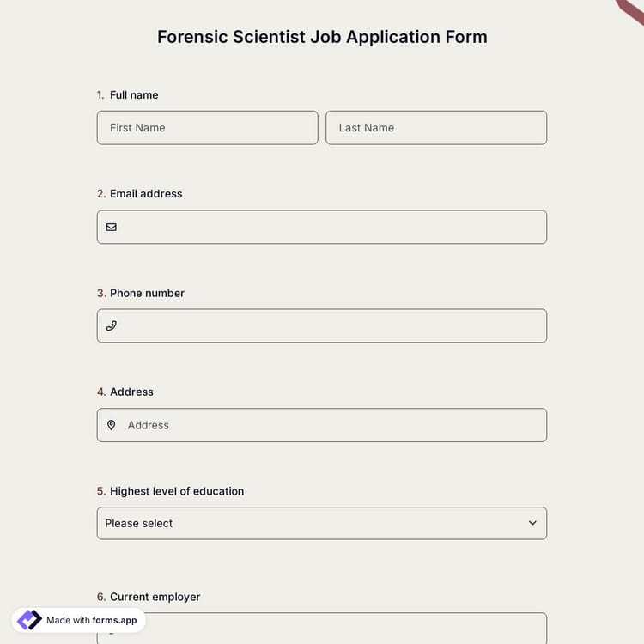Image resolution: width=644 pixels, height=644 pixels.
Task: Focus the Phone number text box
Action: pos(331,326)
